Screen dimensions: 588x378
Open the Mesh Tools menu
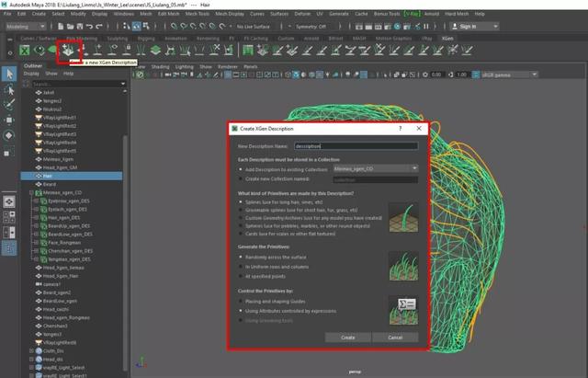tap(198, 14)
